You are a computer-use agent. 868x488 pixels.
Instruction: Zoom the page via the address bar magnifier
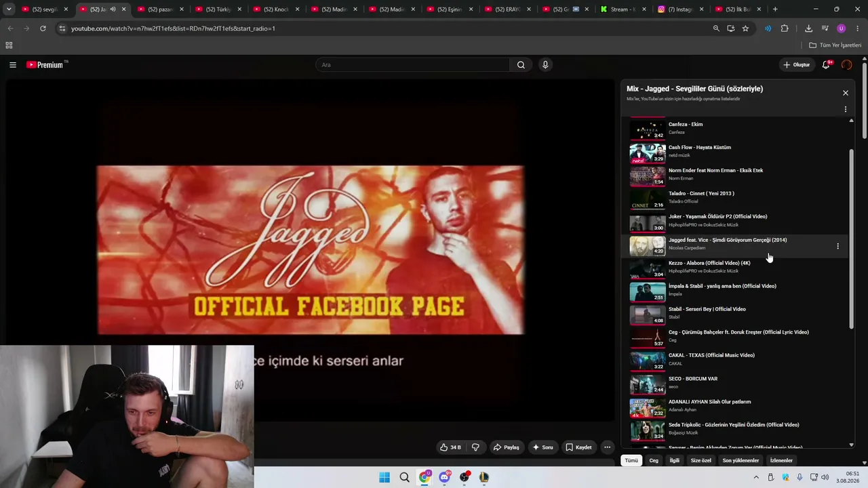click(x=716, y=28)
